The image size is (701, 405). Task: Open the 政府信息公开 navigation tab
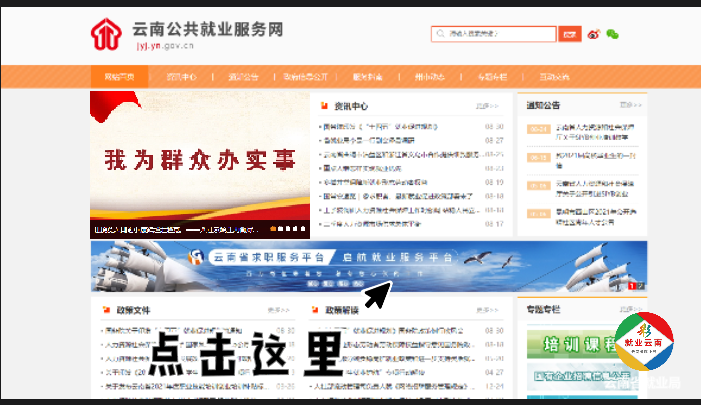click(305, 77)
